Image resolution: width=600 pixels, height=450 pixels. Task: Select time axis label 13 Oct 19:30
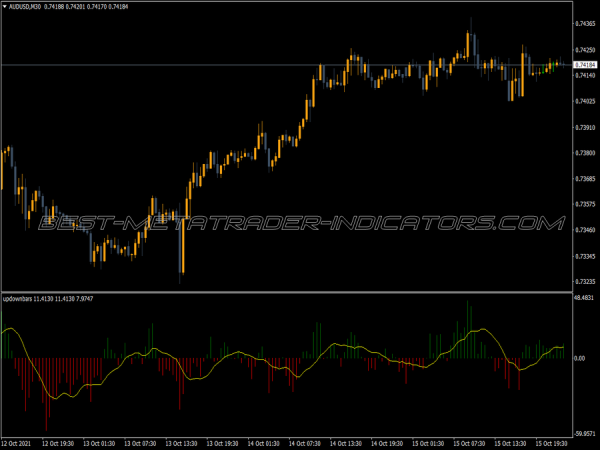[x=222, y=443]
